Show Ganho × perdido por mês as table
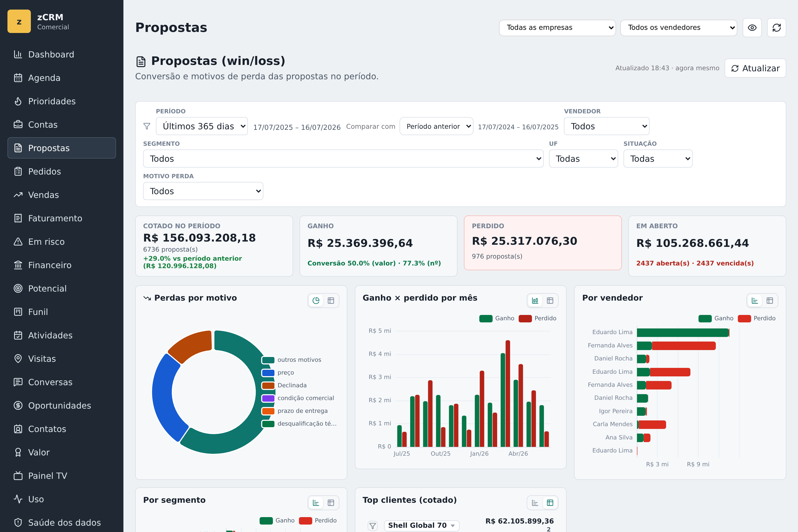Screen dimensions: 798x532 pyautogui.click(x=550, y=301)
